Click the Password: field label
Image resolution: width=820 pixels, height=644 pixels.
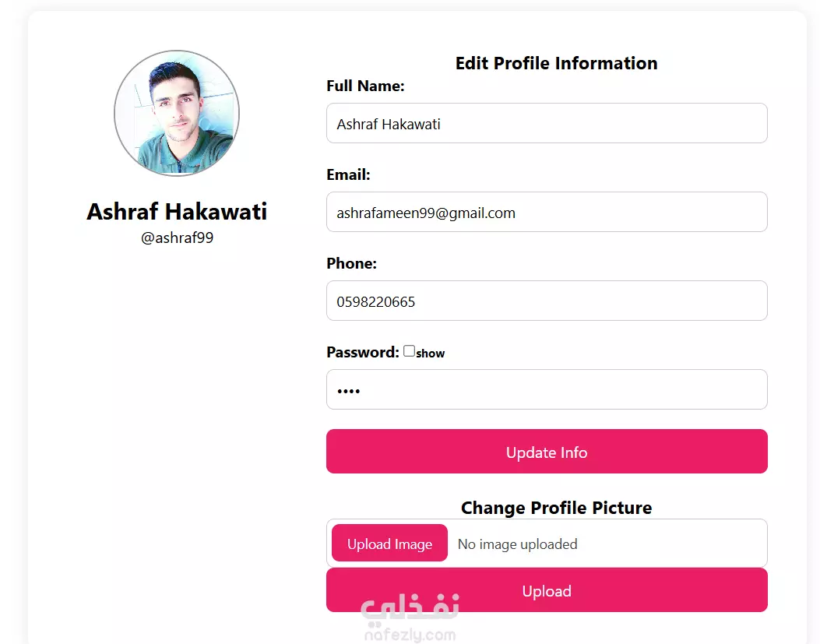click(363, 352)
